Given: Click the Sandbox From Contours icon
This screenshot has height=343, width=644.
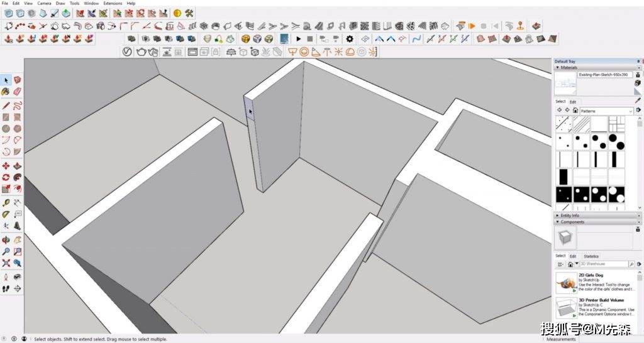Looking at the screenshot, I should tap(480, 39).
